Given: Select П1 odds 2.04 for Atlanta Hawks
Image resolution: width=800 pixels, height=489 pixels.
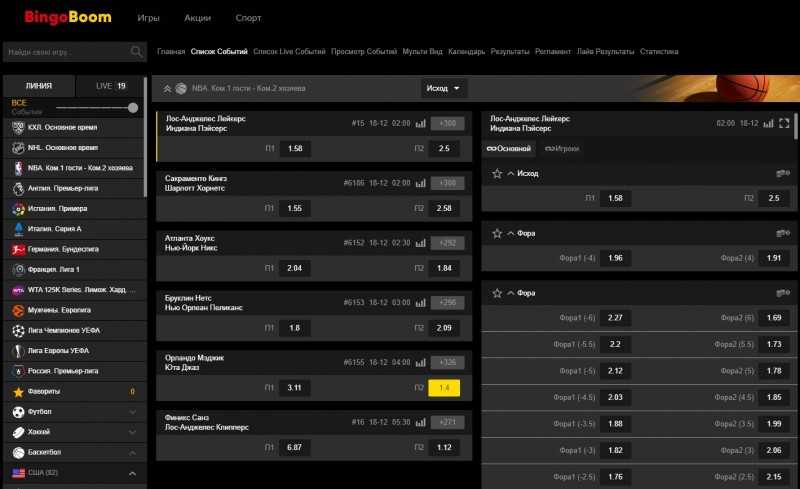Looking at the screenshot, I should click(294, 268).
